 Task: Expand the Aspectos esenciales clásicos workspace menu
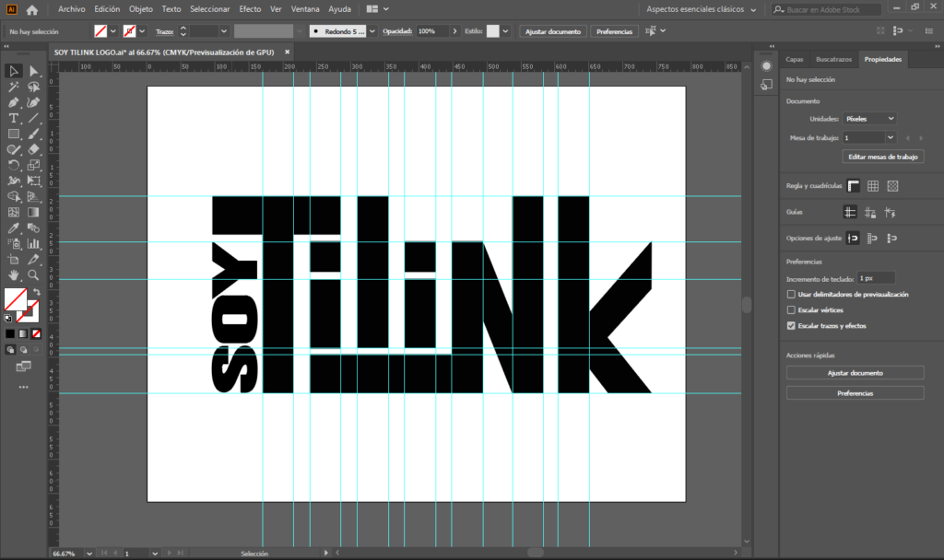coord(701,9)
